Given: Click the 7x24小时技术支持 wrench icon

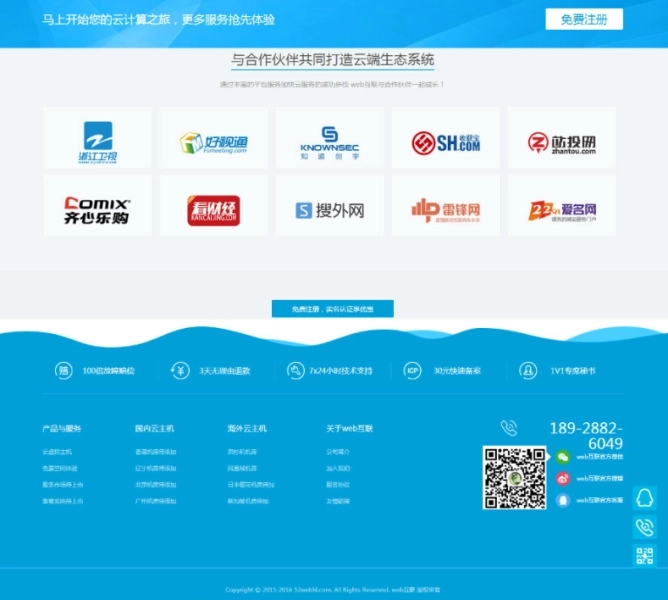Looking at the screenshot, I should tap(295, 370).
